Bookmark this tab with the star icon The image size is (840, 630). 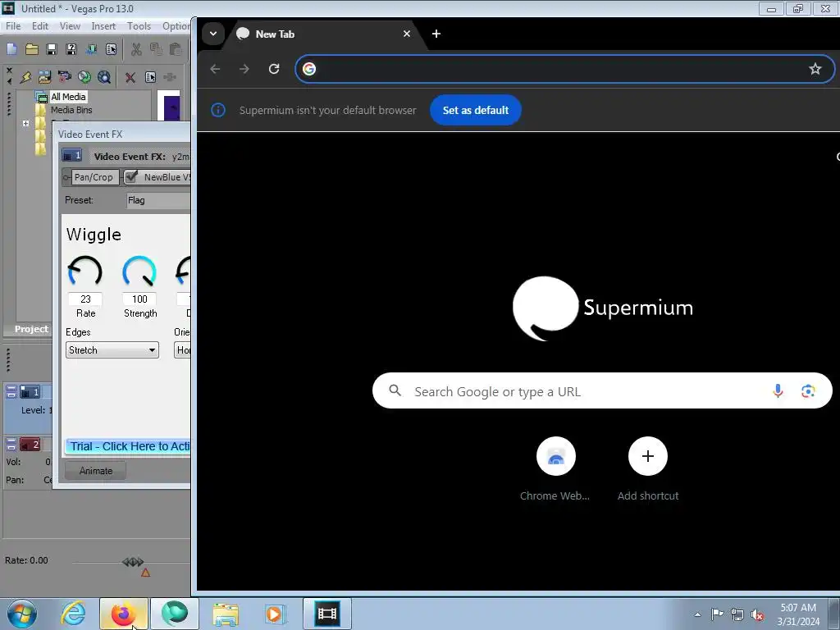point(815,69)
